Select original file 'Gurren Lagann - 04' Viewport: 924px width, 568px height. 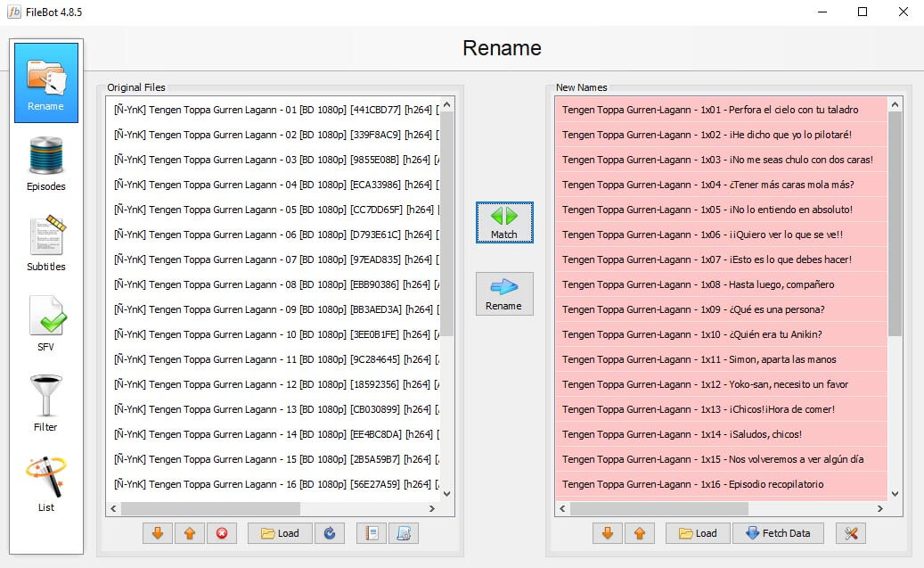coord(273,185)
